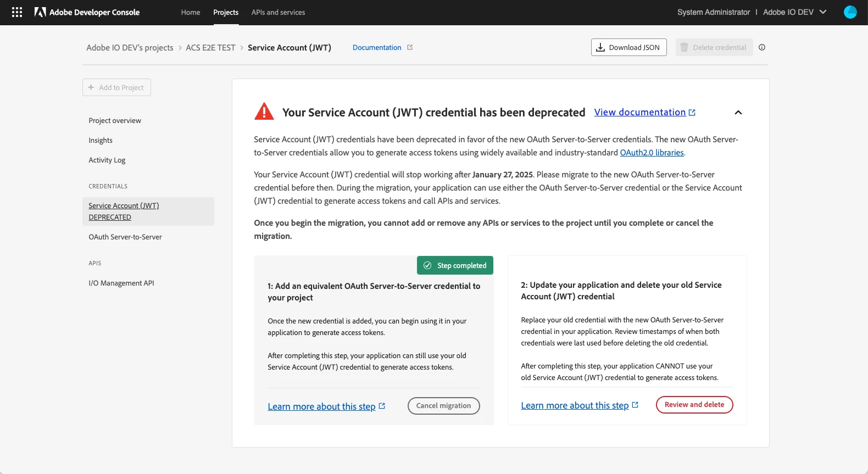Click the info icon beside Delete credential

tap(762, 47)
